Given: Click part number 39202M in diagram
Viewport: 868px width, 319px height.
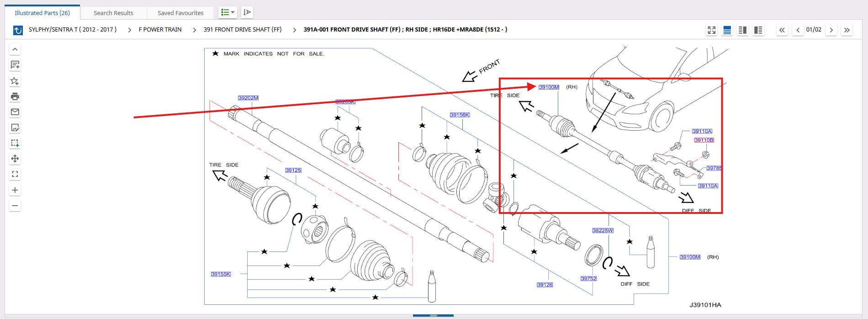Looking at the screenshot, I should 248,98.
